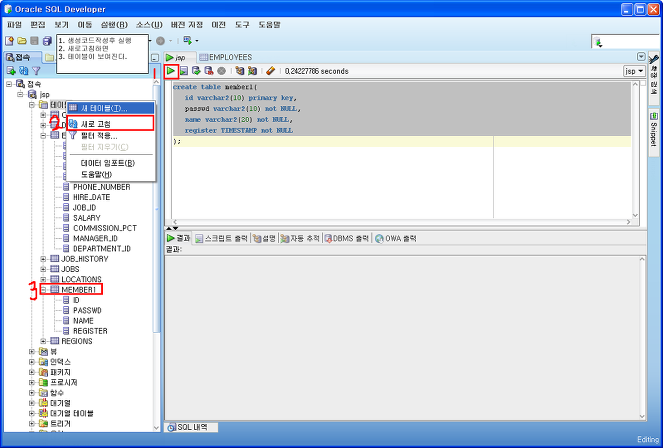Click the Connections tree scrollbar down arrow
663x448 pixels.
tap(156, 427)
